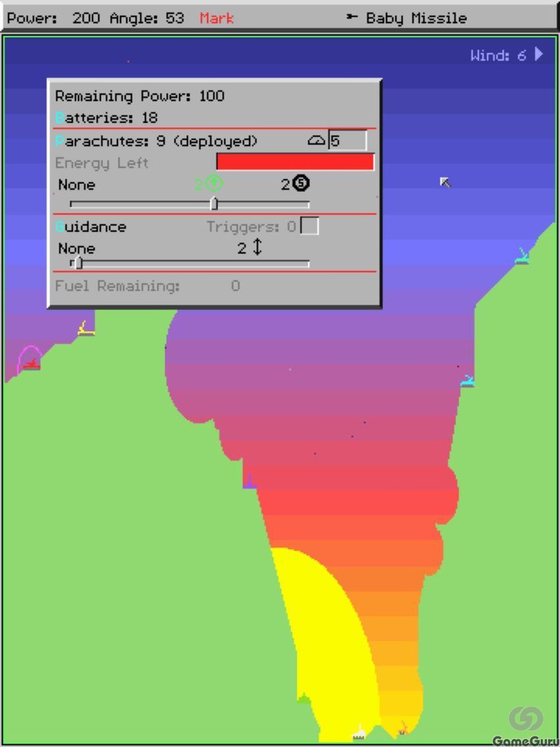
Task: Click the Energy Left label
Action: point(102,163)
